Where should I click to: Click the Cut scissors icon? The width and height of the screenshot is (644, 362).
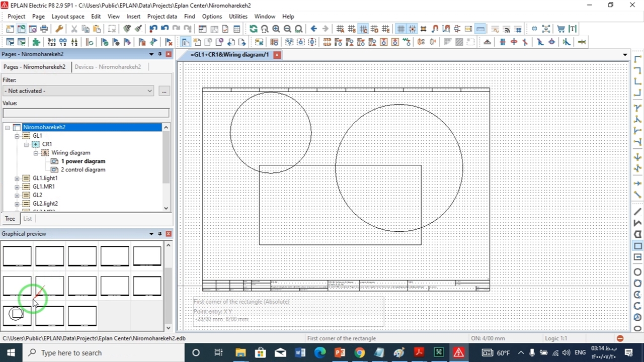point(74,29)
